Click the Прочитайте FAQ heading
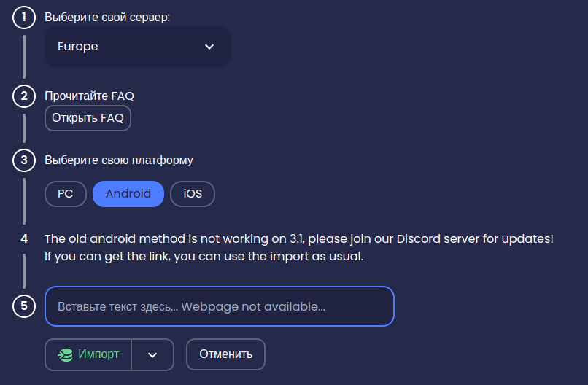This screenshot has width=588, height=385. tap(89, 96)
